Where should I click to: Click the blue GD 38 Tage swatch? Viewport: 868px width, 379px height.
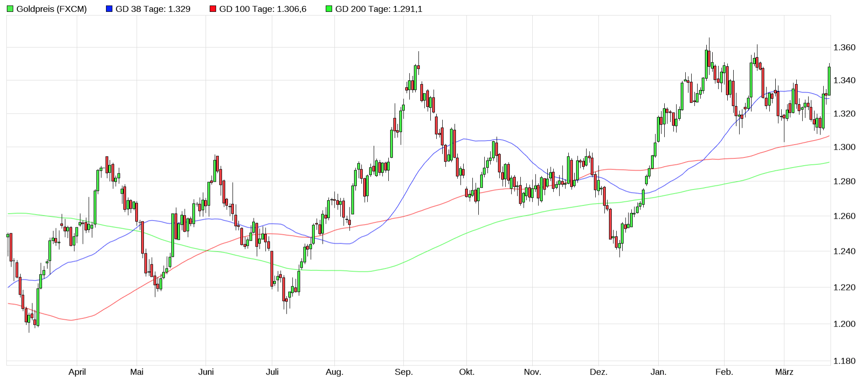[109, 9]
